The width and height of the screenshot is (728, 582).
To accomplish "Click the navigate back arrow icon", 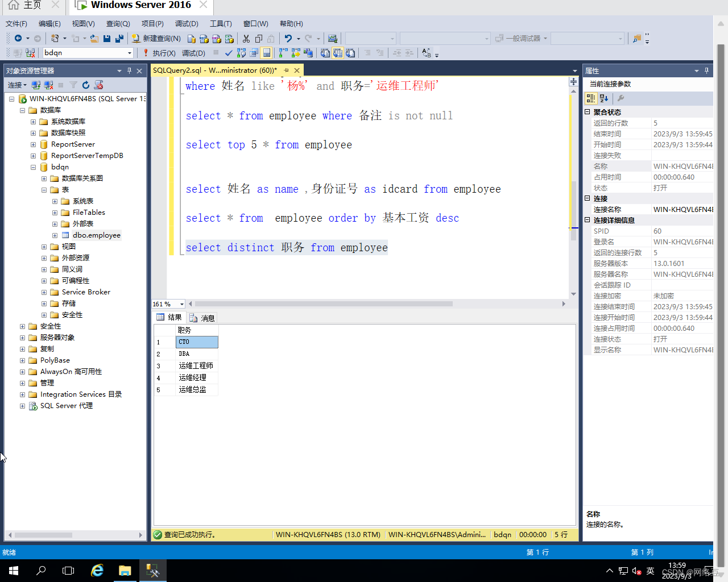I will point(18,38).
